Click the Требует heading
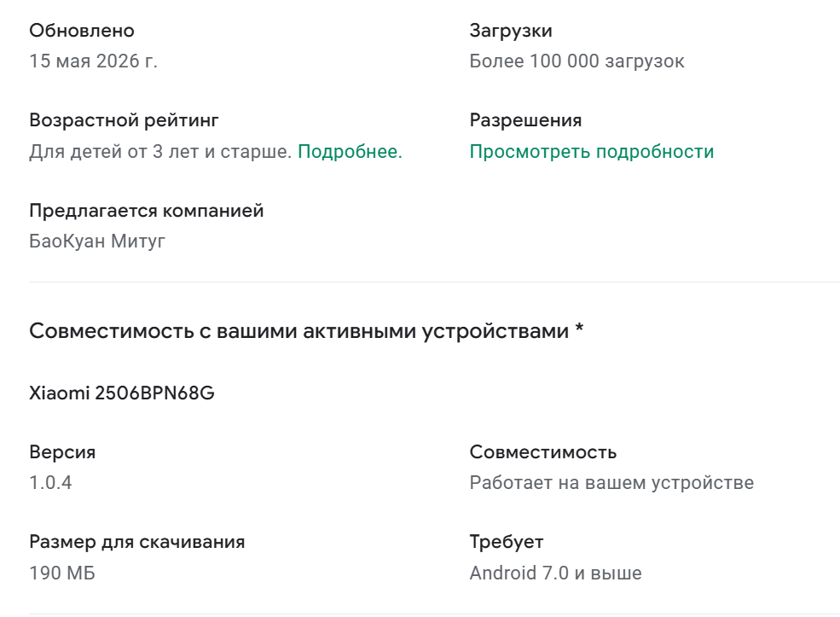This screenshot has width=840, height=617. point(507,542)
